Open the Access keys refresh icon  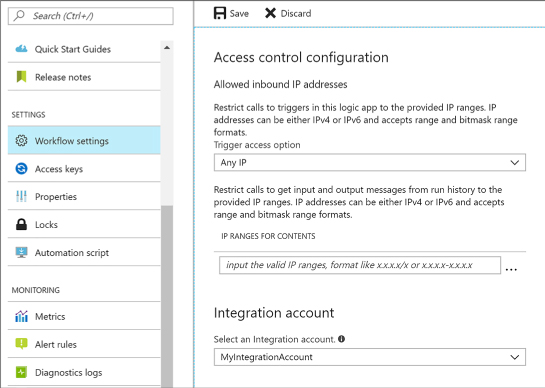(x=21, y=169)
